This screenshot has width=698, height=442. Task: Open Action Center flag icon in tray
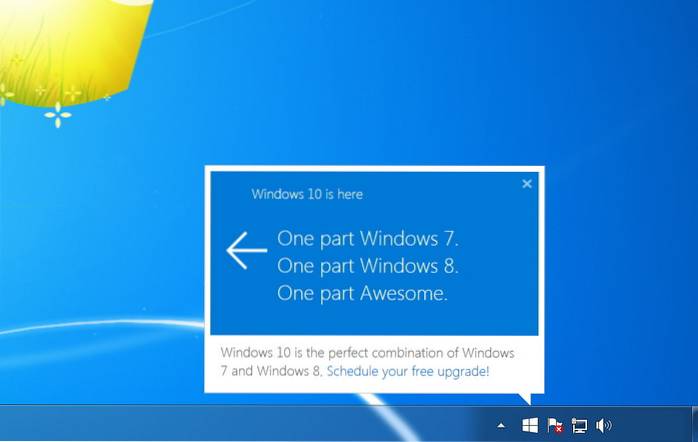click(554, 425)
